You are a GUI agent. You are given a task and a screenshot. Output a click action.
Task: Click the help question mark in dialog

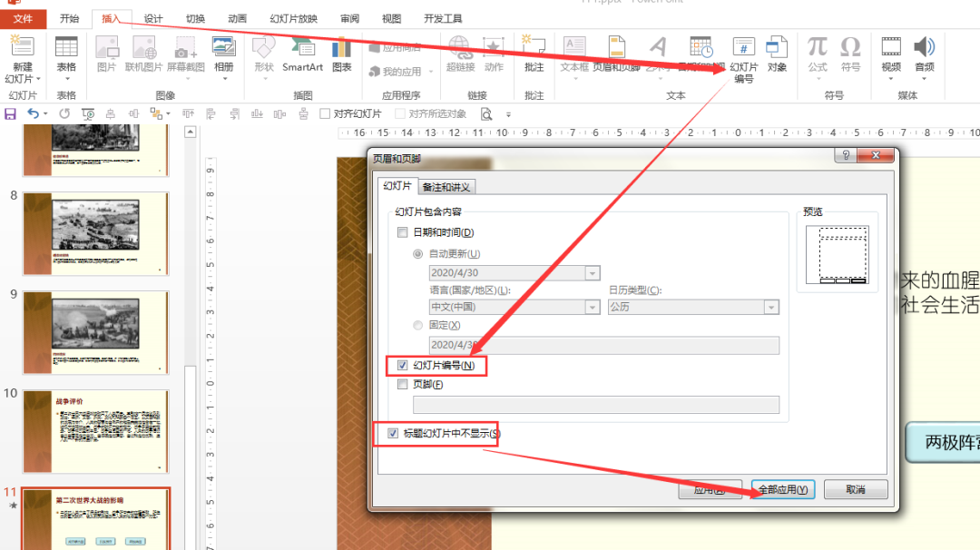846,155
